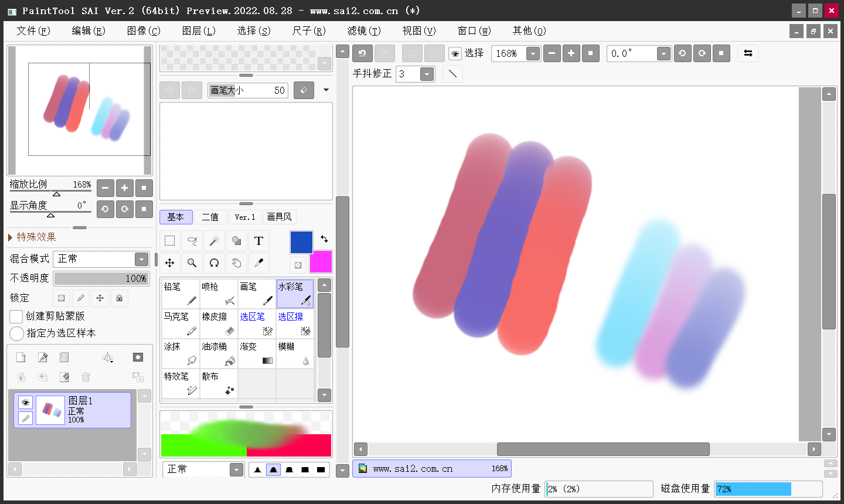Select the rectangular selection tool
The width and height of the screenshot is (844, 504).
point(170,241)
